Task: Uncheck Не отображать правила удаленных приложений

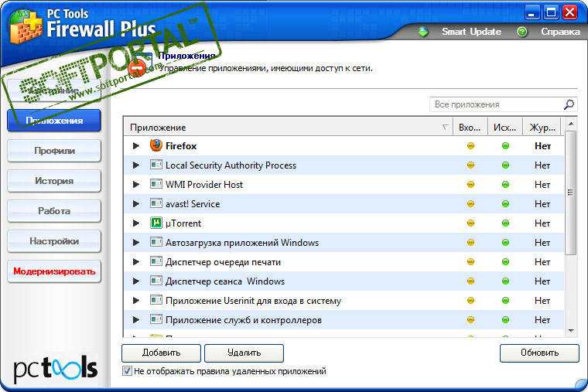Action: (127, 371)
